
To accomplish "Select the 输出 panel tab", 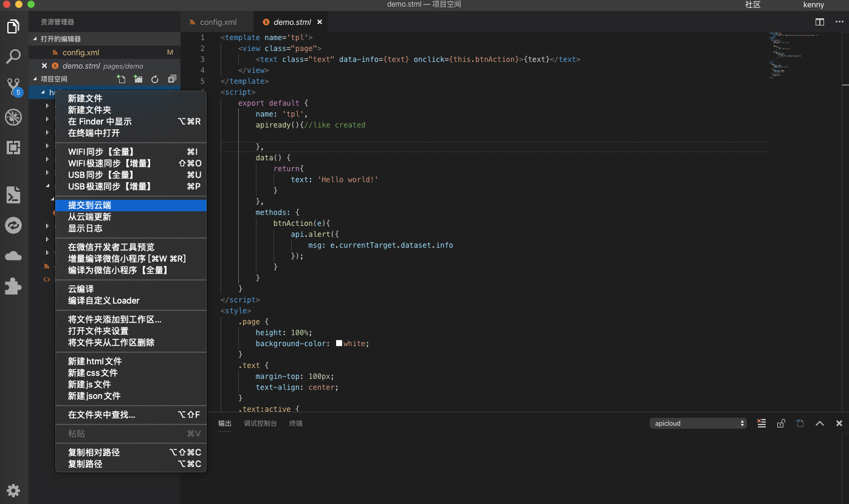I will coord(225,423).
